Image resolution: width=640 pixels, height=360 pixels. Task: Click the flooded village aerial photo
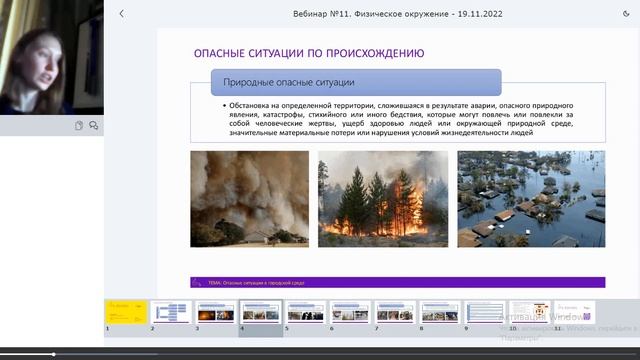531,199
